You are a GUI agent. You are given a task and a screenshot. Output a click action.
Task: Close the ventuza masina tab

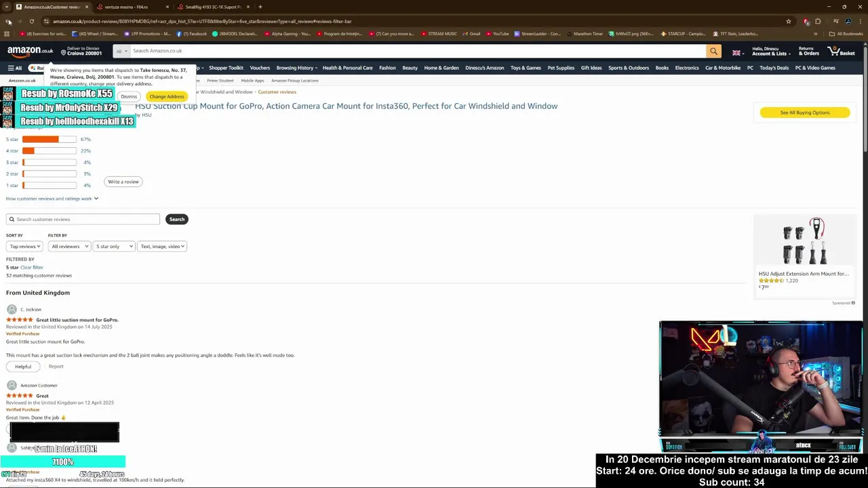(167, 7)
